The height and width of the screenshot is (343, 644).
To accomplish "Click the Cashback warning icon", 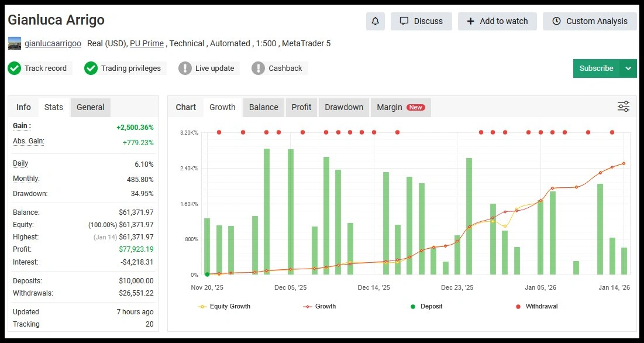I will (x=258, y=68).
